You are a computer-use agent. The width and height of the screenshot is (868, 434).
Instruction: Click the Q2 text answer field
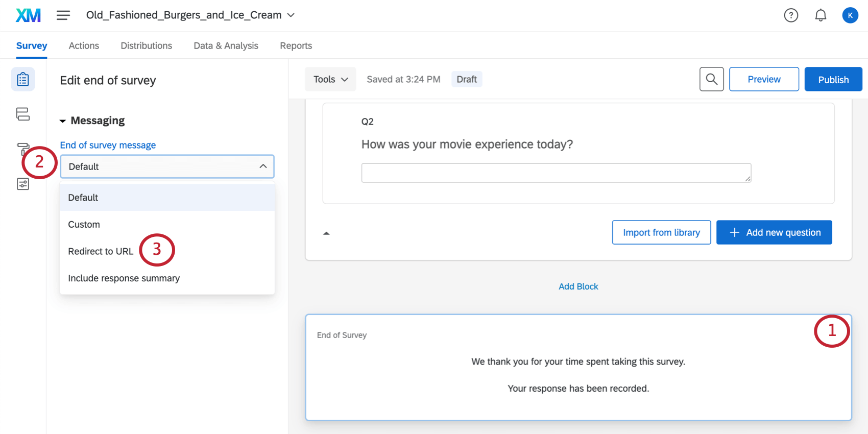click(556, 173)
